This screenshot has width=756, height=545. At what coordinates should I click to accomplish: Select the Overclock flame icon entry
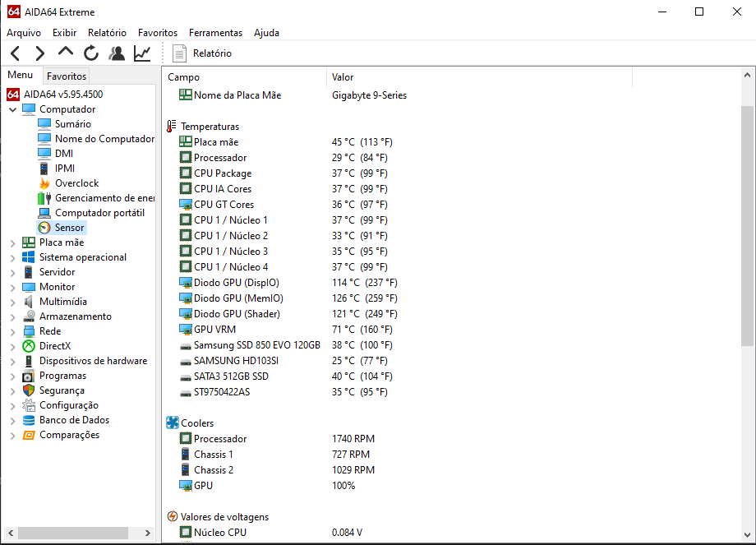(x=44, y=183)
